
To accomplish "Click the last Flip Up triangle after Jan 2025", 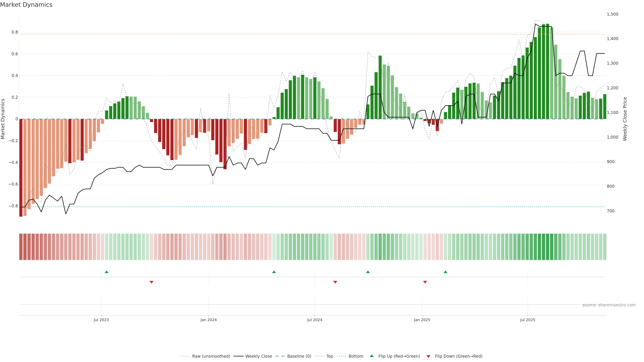I will [x=445, y=272].
